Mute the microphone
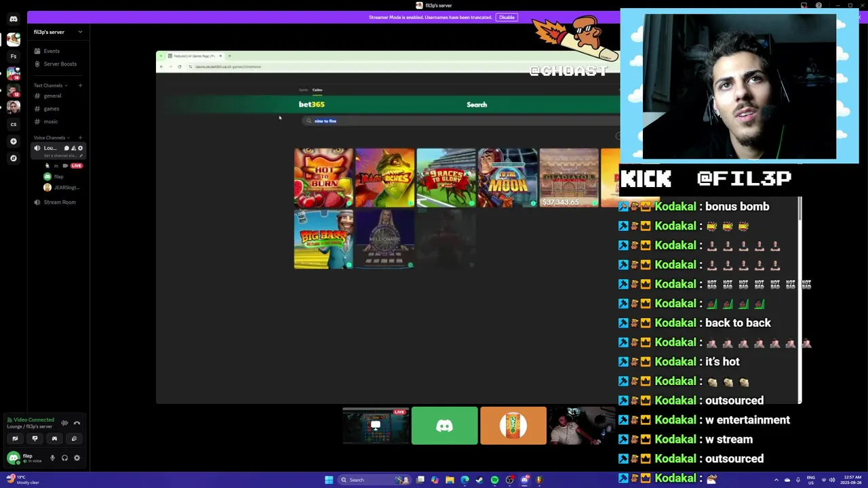Viewport: 868px width, 488px height. pyautogui.click(x=52, y=458)
